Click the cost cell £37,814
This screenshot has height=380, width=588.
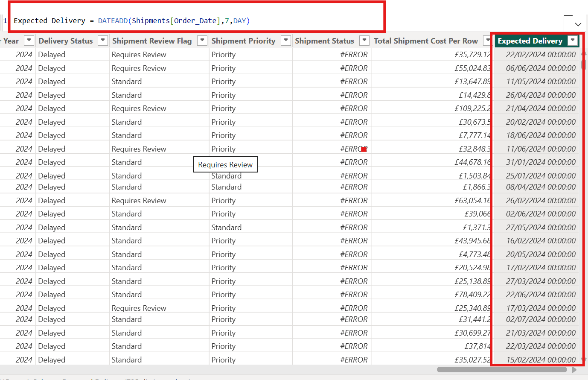click(477, 346)
